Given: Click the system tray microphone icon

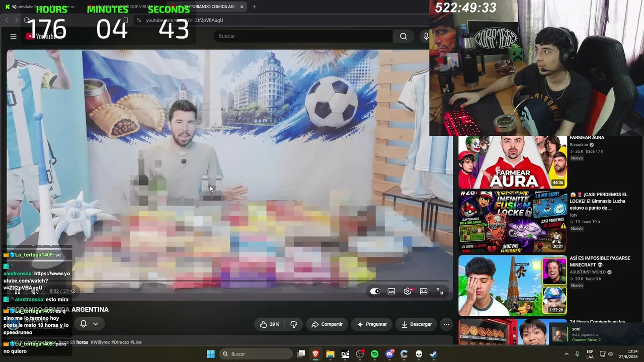Looking at the screenshot, I should click(x=577, y=354).
